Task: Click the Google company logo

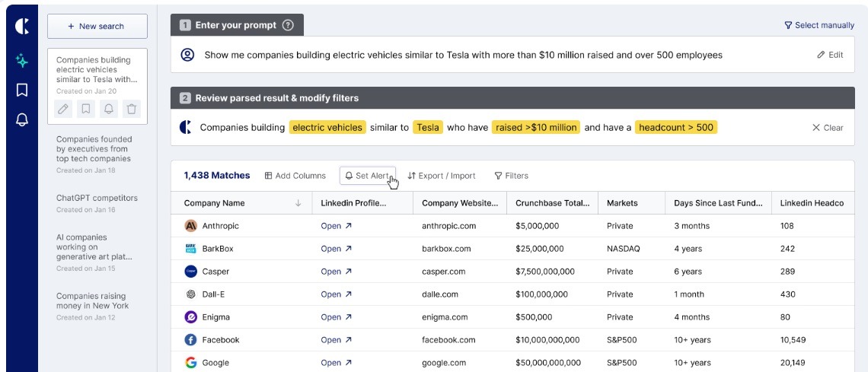Action: point(191,363)
